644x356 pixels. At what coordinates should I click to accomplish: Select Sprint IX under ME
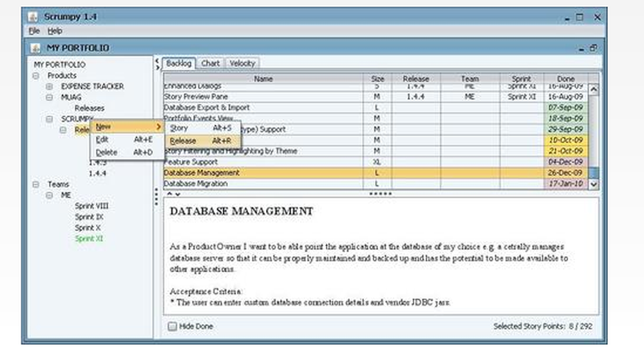tap(89, 217)
